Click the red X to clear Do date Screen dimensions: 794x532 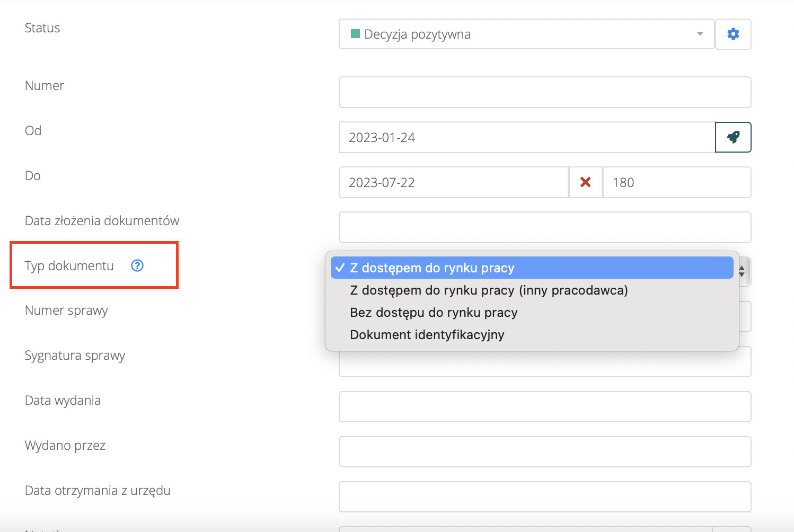(x=585, y=182)
